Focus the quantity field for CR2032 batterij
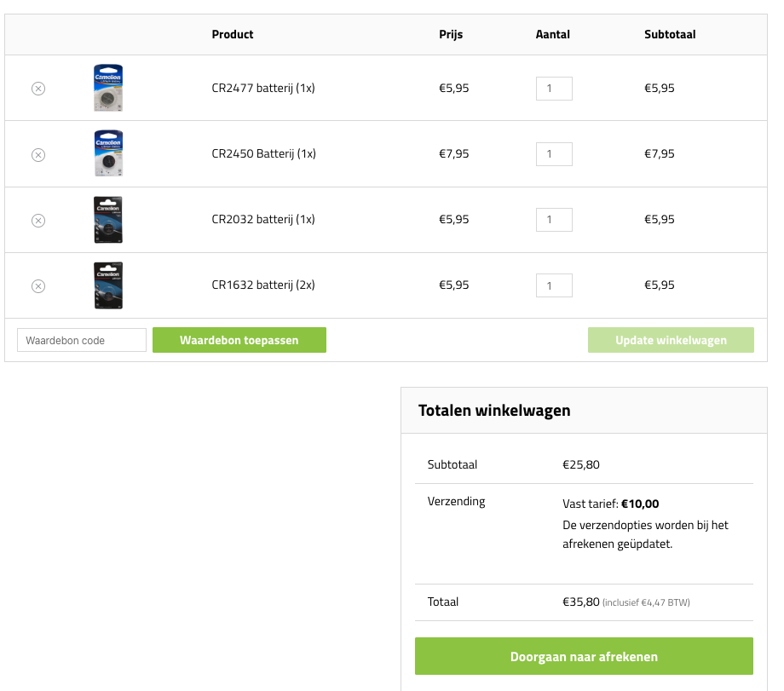784x691 pixels. pyautogui.click(x=554, y=220)
